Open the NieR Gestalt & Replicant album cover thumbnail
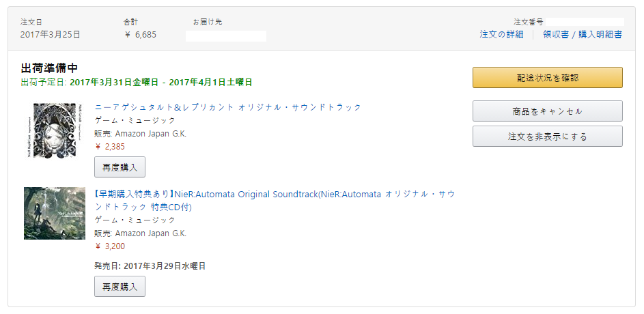This screenshot has height=314, width=644. click(x=55, y=130)
